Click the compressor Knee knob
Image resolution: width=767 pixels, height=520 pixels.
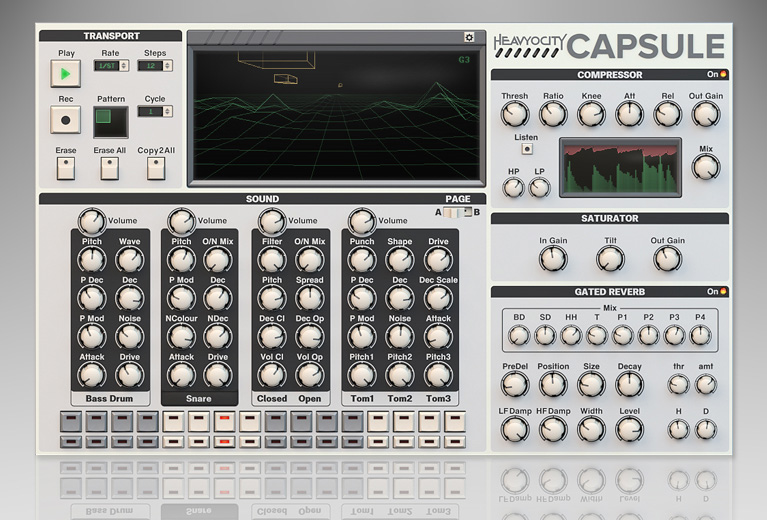[x=591, y=114]
